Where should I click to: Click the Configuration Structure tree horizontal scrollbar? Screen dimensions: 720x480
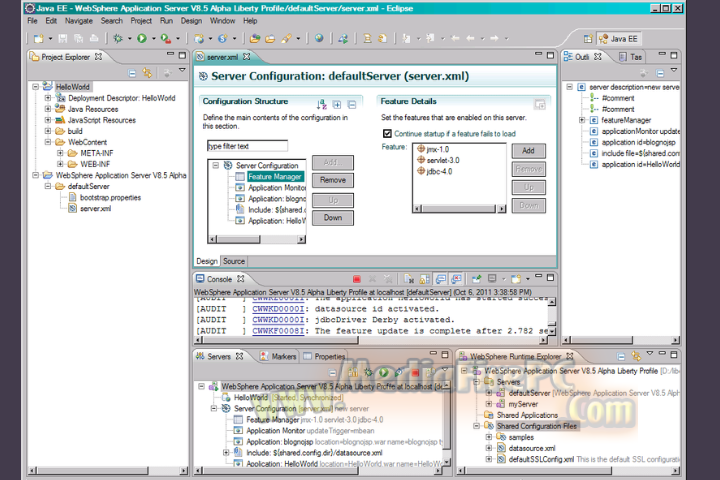point(257,239)
